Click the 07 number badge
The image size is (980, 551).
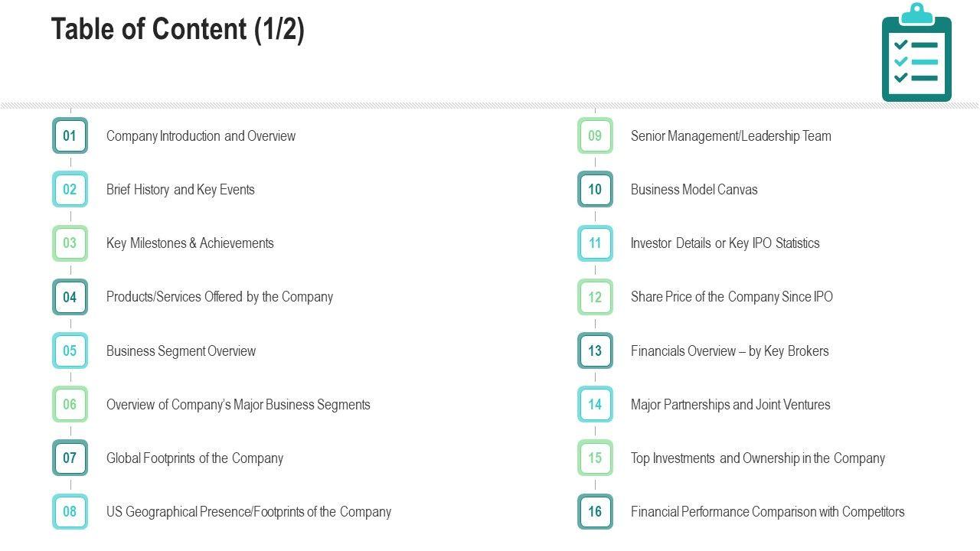click(x=70, y=458)
